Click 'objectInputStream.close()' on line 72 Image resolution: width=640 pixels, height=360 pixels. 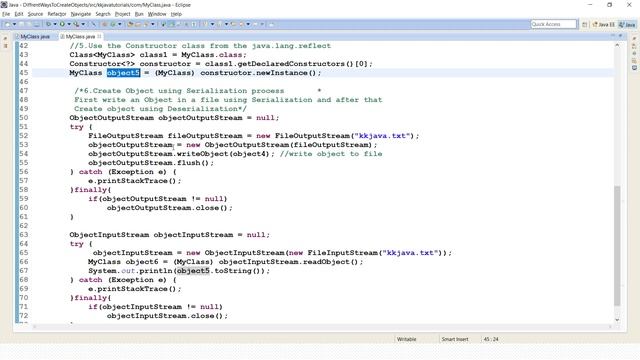click(x=164, y=316)
